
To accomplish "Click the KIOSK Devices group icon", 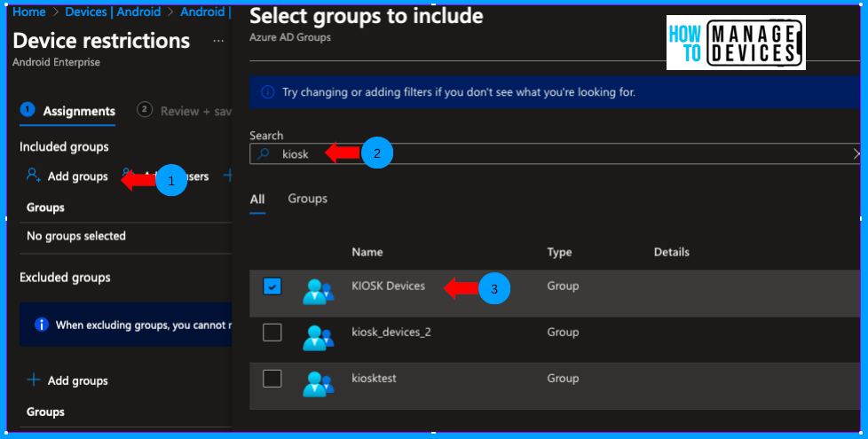I will coord(319,292).
